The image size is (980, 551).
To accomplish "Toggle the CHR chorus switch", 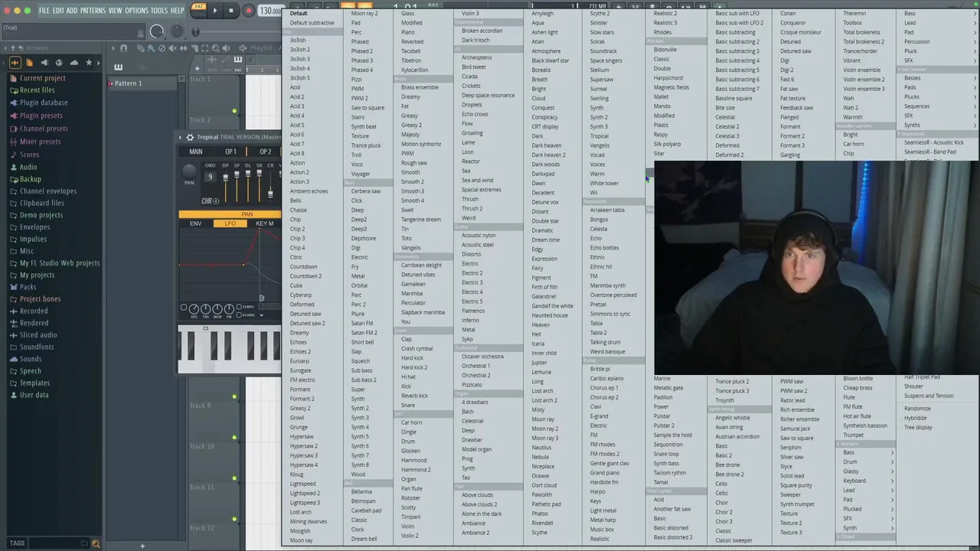I will click(x=215, y=201).
